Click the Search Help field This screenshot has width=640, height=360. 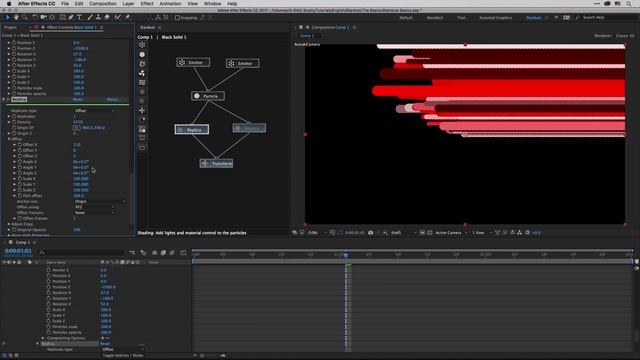click(x=605, y=18)
